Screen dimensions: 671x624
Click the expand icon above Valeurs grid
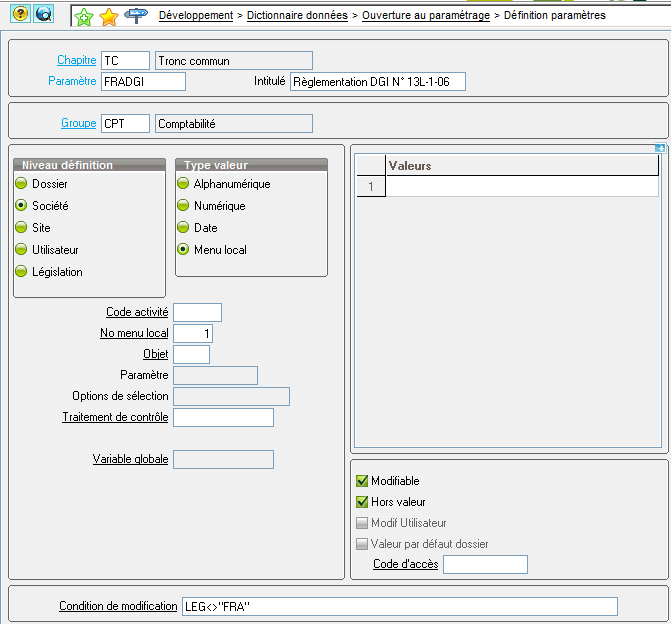tap(659, 148)
